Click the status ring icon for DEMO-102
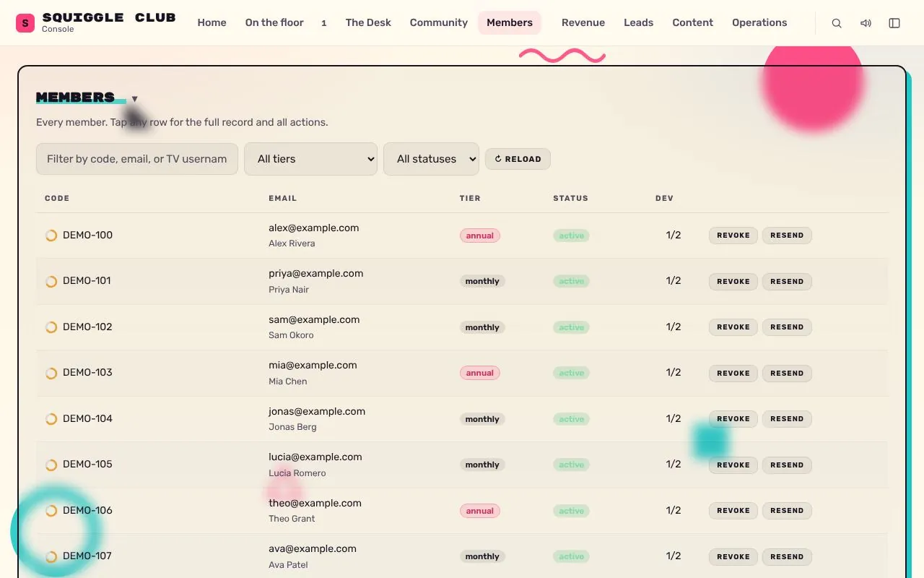The image size is (924, 578). coord(51,327)
